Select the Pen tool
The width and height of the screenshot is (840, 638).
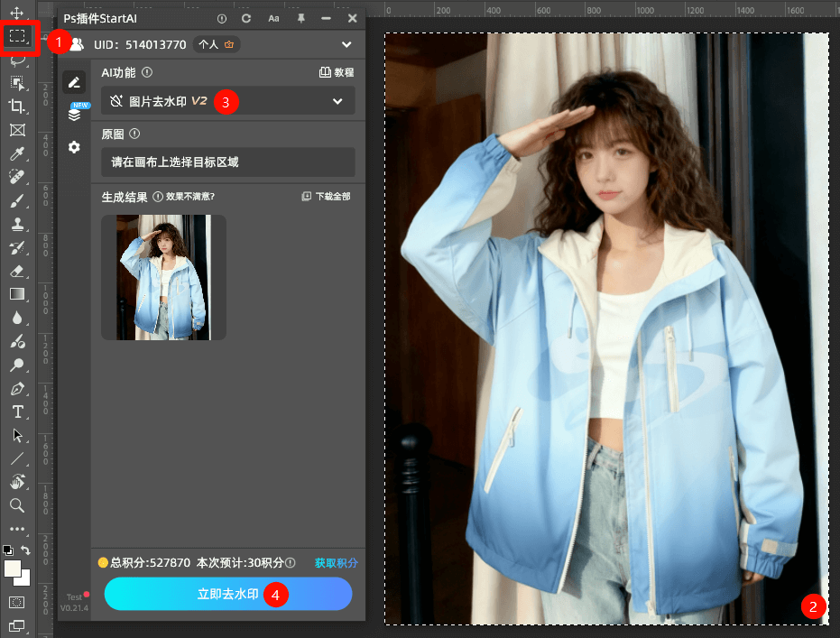(17, 389)
